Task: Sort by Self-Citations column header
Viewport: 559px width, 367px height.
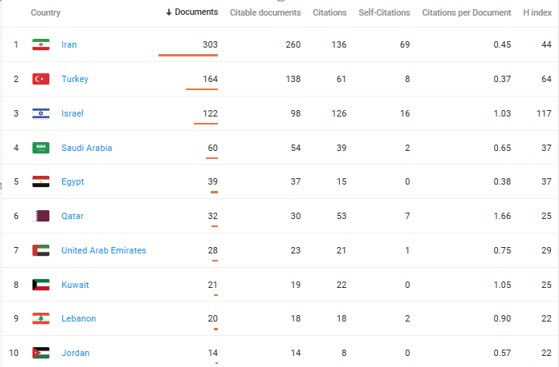Action: point(384,12)
